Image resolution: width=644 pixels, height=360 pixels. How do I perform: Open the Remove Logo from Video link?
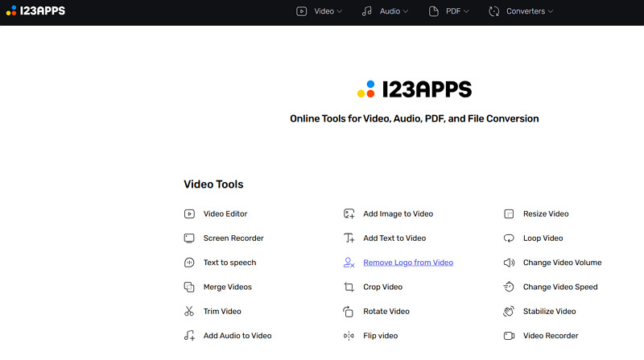tap(408, 263)
